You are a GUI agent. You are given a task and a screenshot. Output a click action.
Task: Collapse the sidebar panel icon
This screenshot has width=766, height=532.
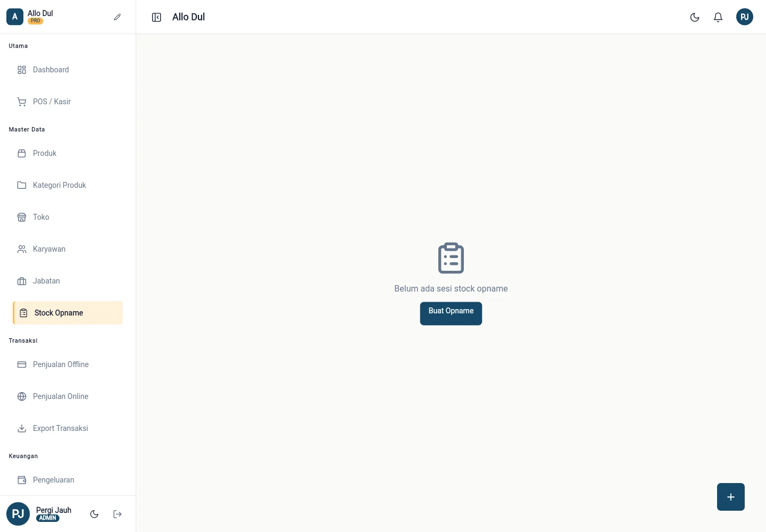point(156,18)
